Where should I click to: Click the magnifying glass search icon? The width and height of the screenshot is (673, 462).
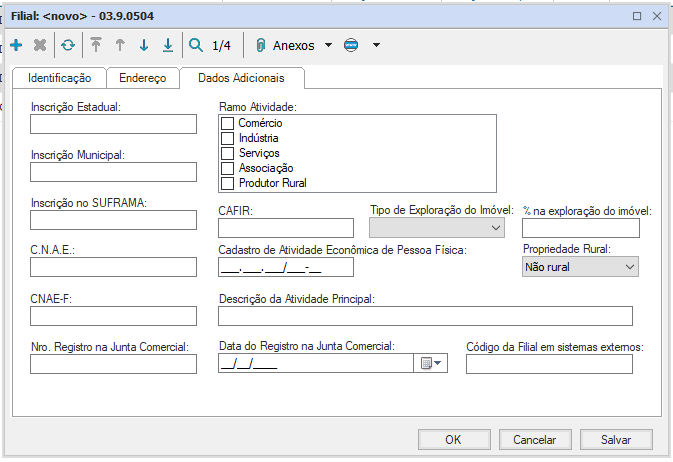point(196,45)
